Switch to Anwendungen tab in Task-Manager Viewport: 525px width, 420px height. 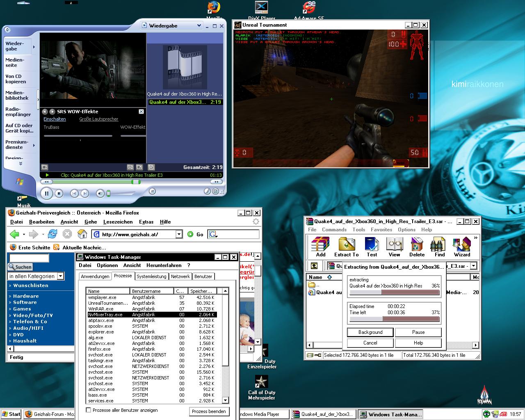[x=95, y=276]
